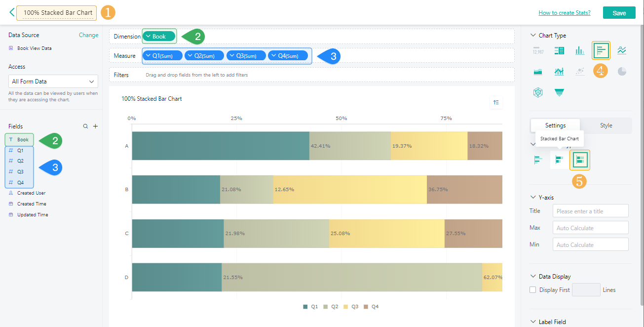Choose the area chart type icon
This screenshot has height=327, width=644.
pyautogui.click(x=538, y=72)
